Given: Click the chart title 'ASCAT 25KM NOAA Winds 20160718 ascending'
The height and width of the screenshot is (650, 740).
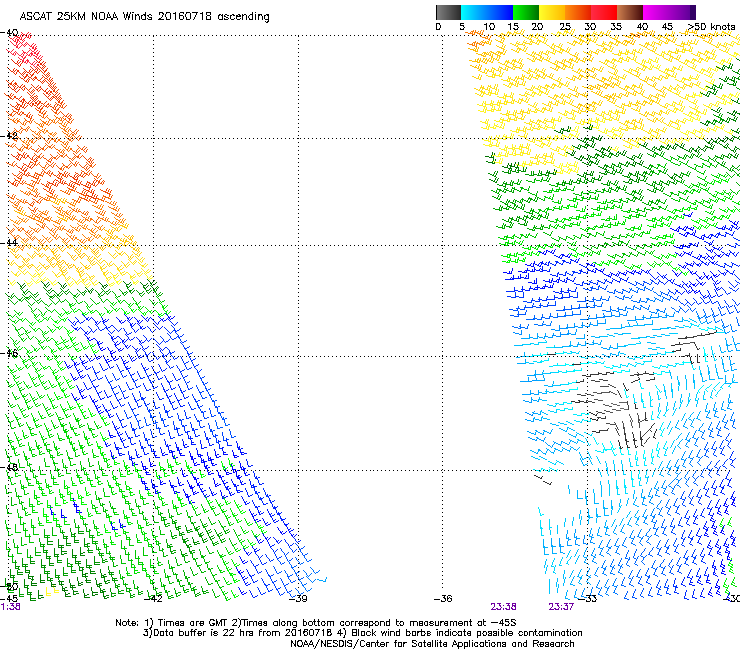Looking at the screenshot, I should (144, 17).
